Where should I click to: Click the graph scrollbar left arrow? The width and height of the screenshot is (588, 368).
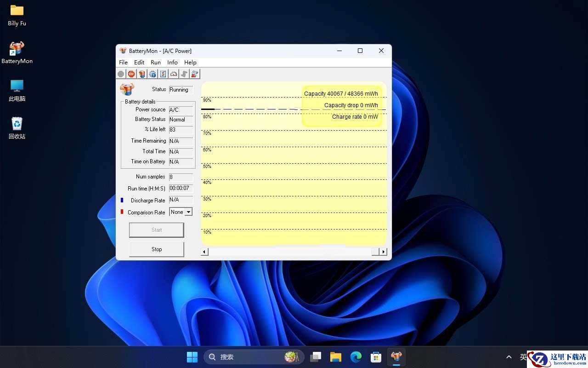coord(205,252)
